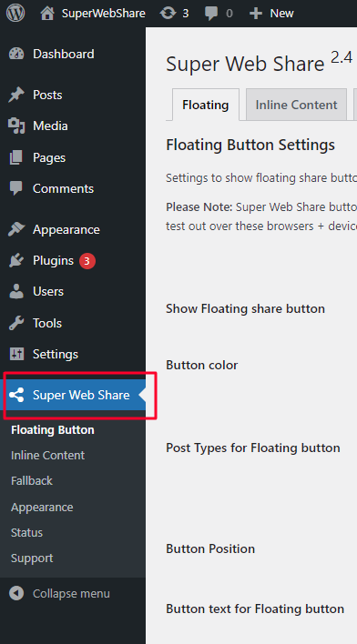The image size is (357, 644).
Task: Click the plus New icon
Action: (x=255, y=14)
